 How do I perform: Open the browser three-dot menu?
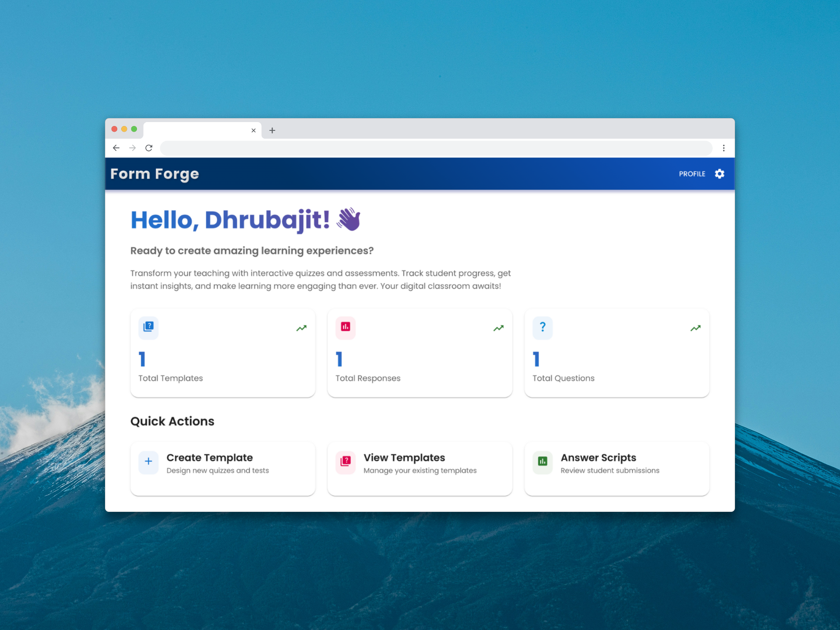click(x=724, y=148)
